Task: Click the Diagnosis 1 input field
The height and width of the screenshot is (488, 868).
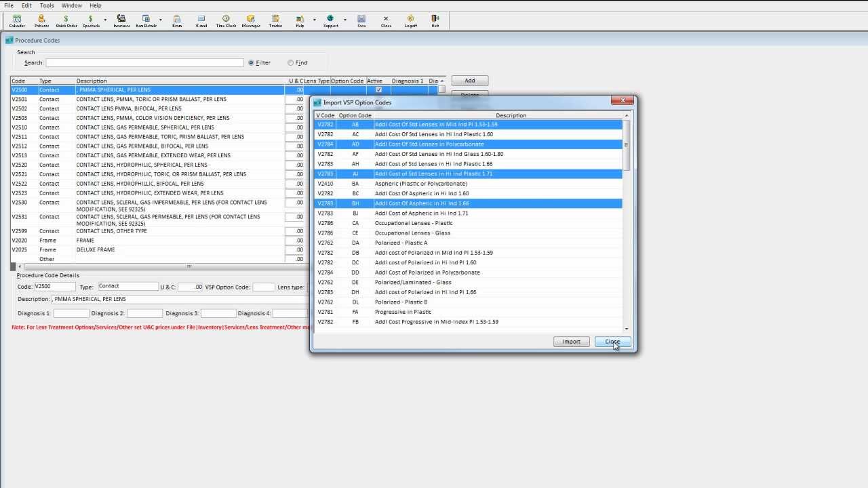Action: click(x=71, y=313)
